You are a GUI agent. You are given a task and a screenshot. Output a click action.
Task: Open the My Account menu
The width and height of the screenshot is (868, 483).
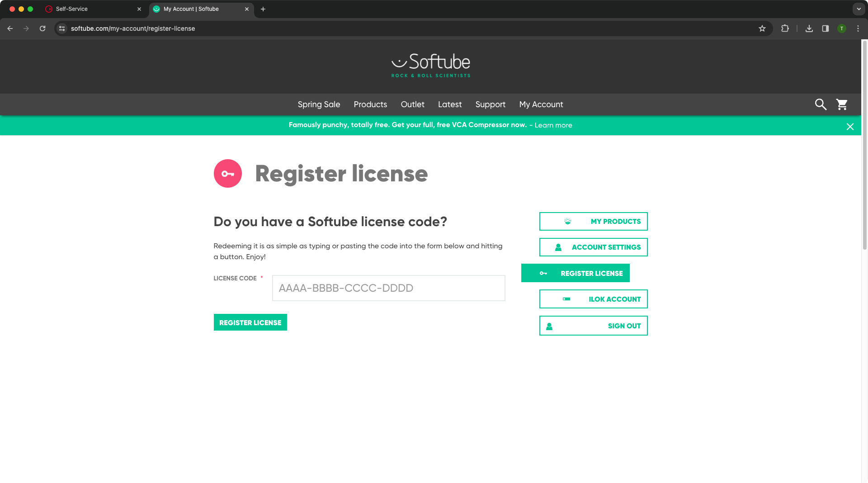[541, 104]
